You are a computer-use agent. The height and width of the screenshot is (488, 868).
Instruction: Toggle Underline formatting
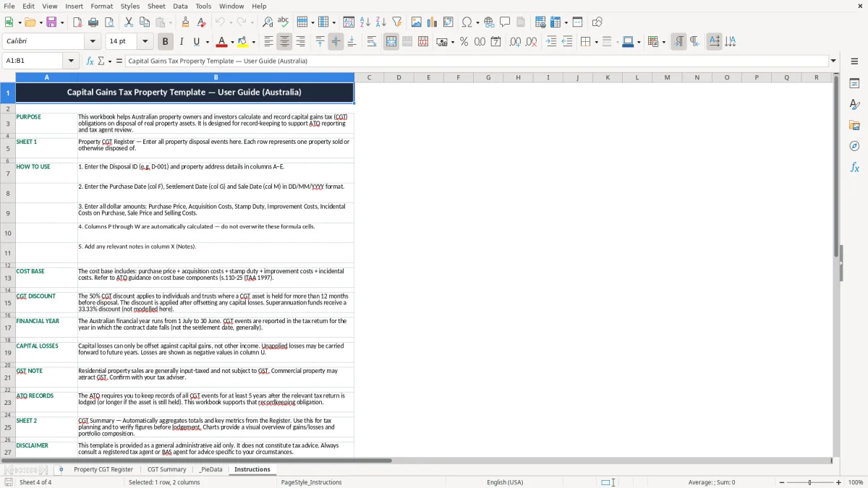(x=196, y=42)
